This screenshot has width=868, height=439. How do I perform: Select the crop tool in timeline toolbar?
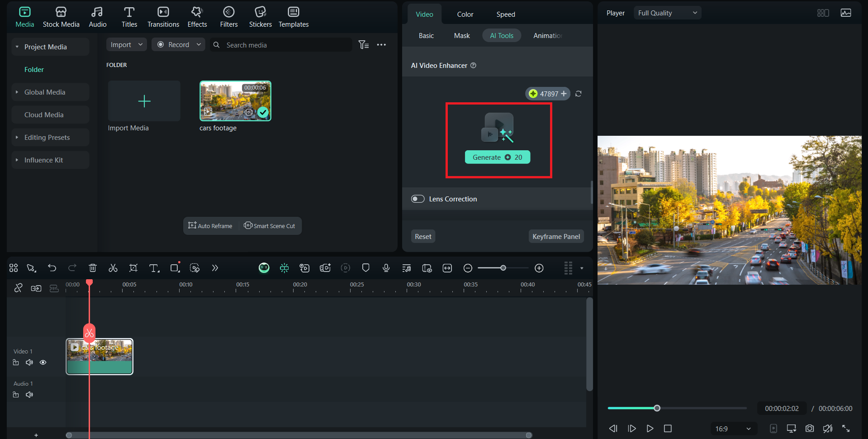click(133, 268)
